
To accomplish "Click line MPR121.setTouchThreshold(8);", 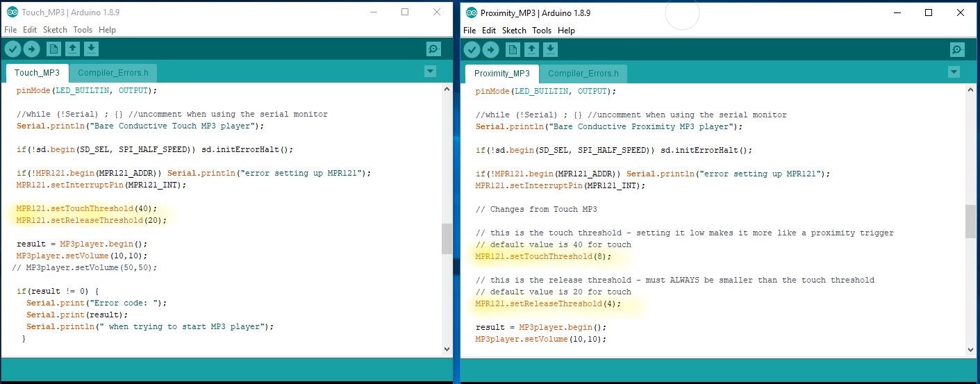I will click(543, 256).
